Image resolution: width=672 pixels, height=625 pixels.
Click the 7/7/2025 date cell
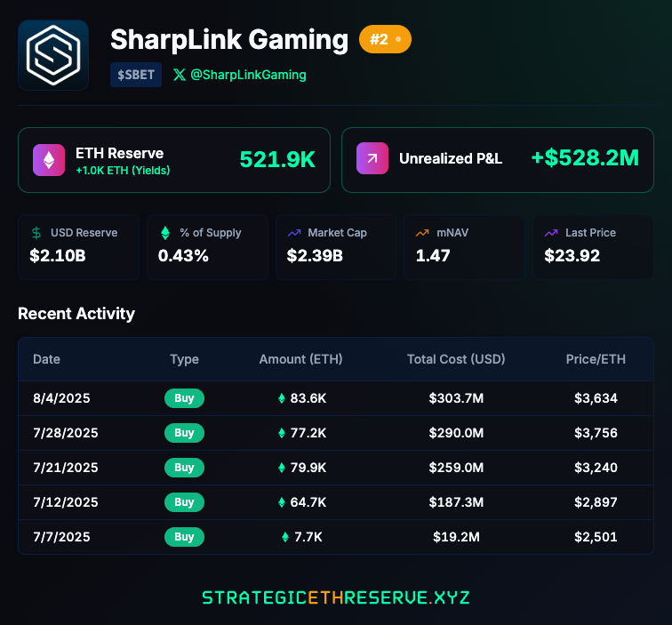(x=61, y=537)
